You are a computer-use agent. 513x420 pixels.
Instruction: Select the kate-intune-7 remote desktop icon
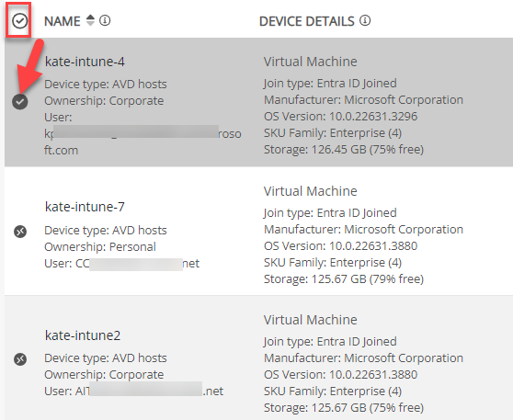pyautogui.click(x=20, y=232)
